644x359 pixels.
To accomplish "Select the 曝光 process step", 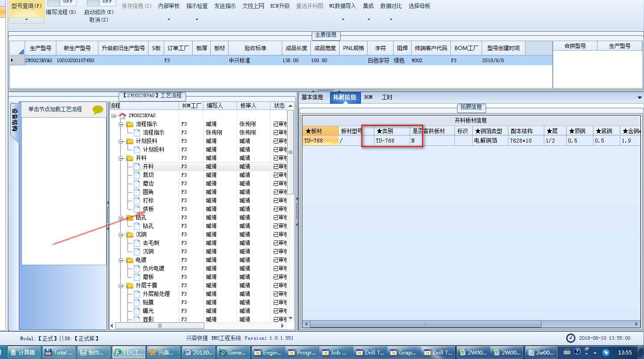I will pyautogui.click(x=148, y=311).
